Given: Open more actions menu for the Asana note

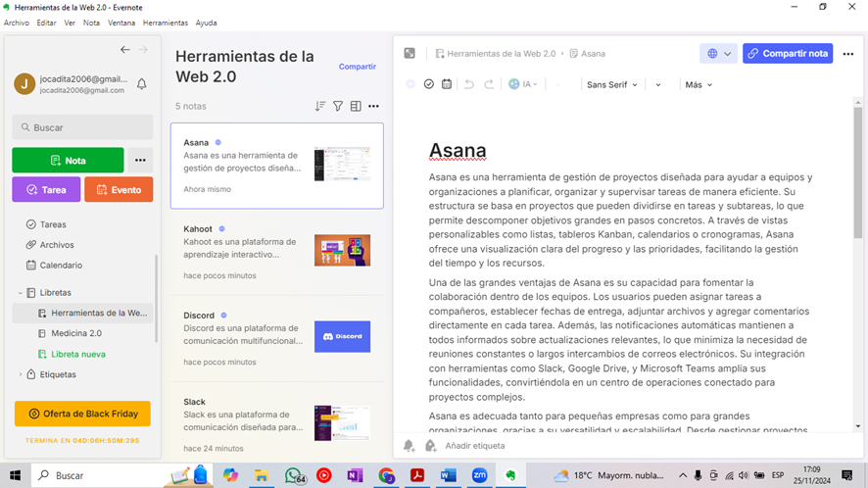Looking at the screenshot, I should pos(848,54).
